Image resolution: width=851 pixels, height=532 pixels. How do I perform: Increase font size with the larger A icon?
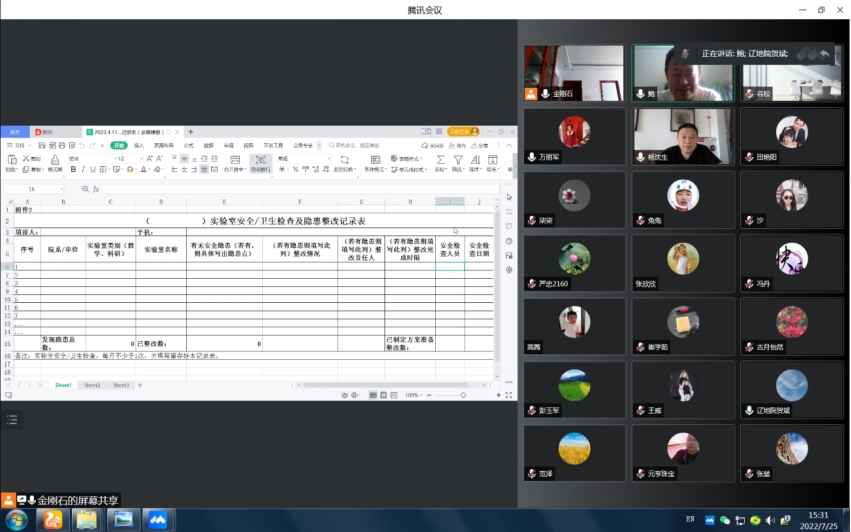150,159
